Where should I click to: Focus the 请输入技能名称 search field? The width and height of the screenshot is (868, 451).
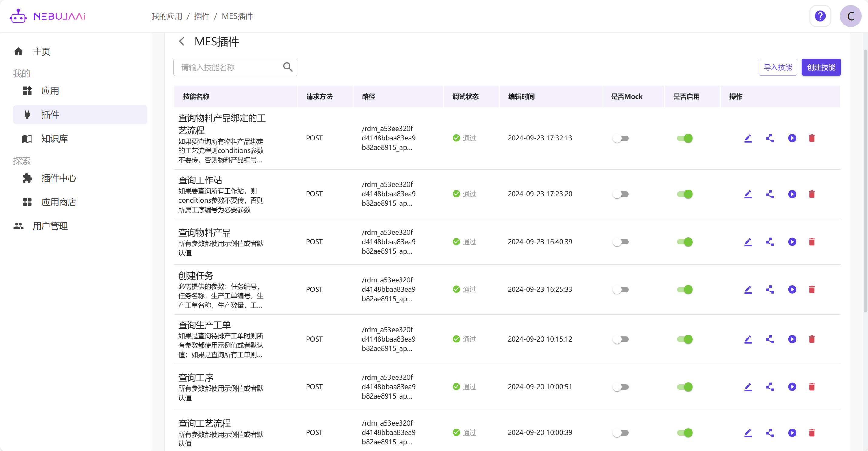tap(229, 67)
